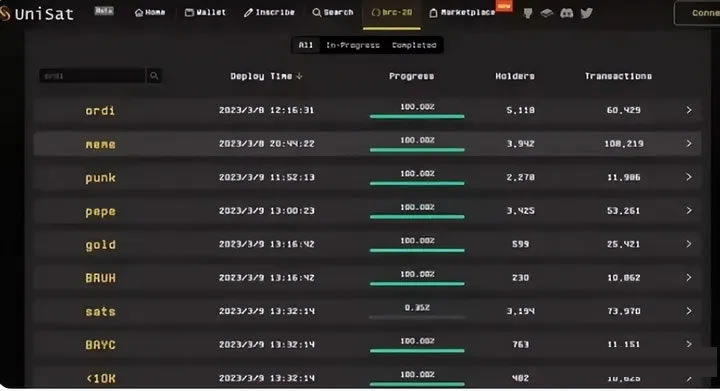The width and height of the screenshot is (720, 391).
Task: Click the sats progress bar
Action: click(x=417, y=317)
